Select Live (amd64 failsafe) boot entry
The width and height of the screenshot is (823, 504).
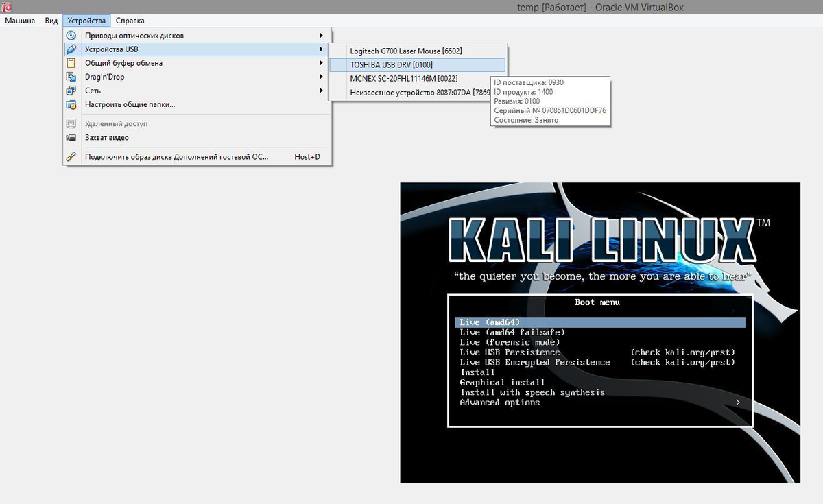click(x=512, y=332)
